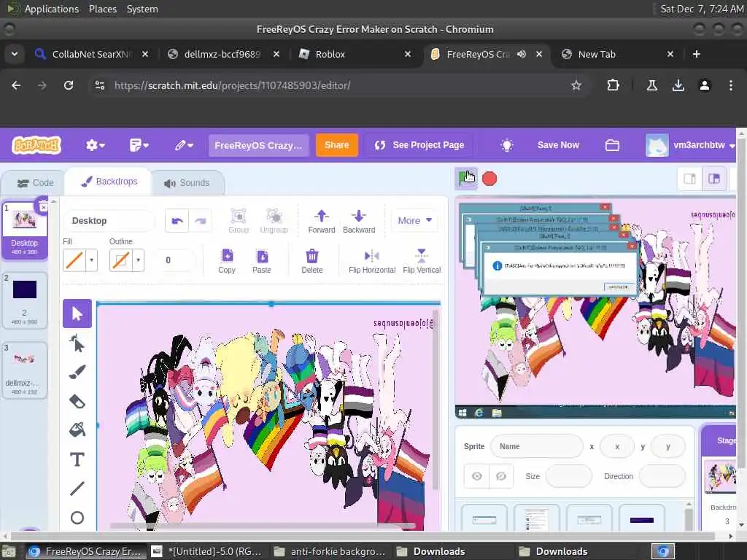
Task: Open the Edit pencil dropdown
Action: click(x=183, y=145)
